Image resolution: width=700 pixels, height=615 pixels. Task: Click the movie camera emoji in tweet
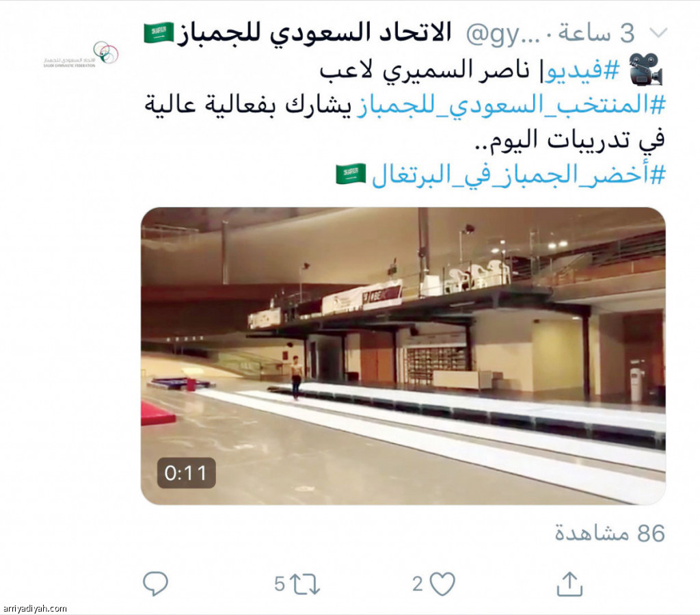[x=646, y=69]
